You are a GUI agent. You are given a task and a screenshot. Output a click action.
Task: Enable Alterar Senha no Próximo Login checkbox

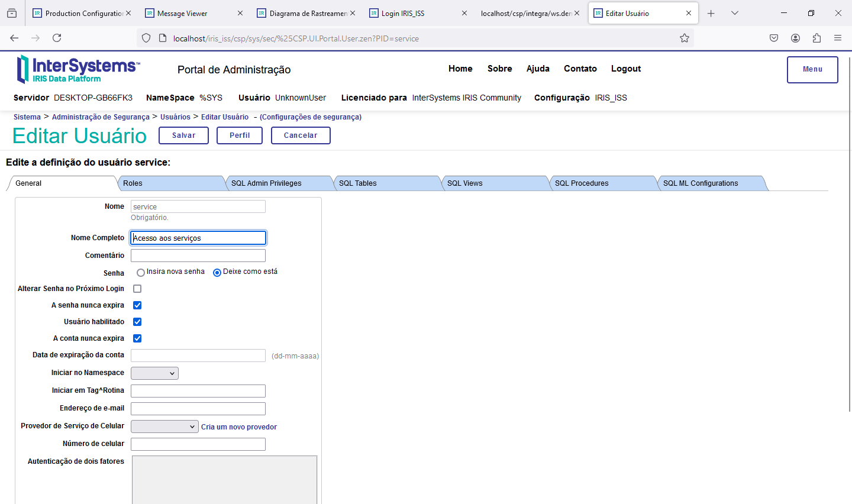pos(137,289)
